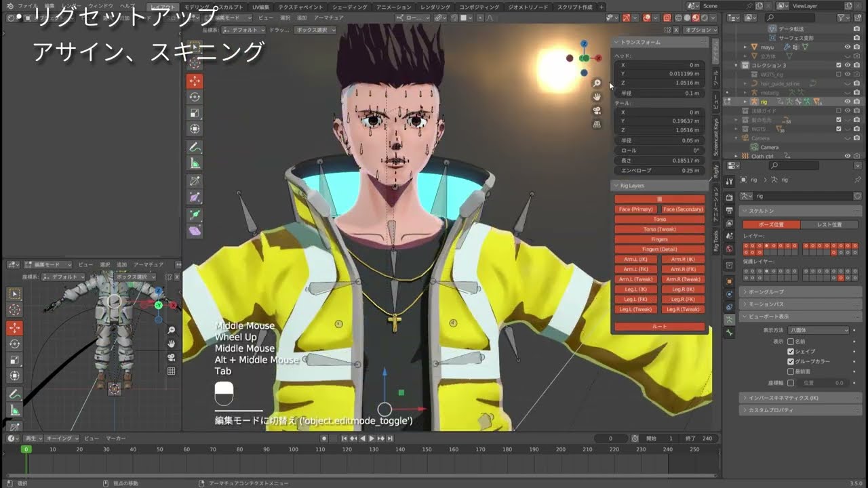The width and height of the screenshot is (868, 488).
Task: Toggle X-ray display in viewport header
Action: tap(667, 18)
